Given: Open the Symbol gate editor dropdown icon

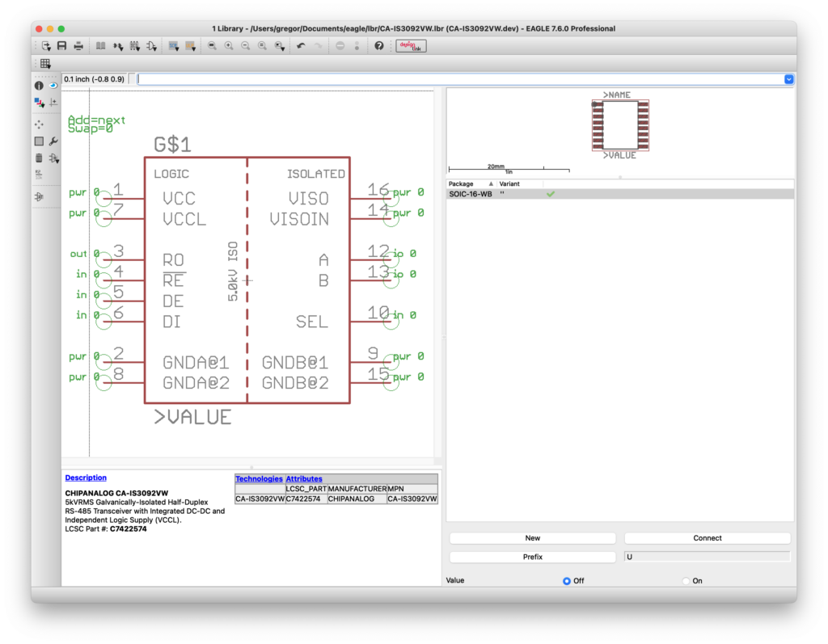Looking at the screenshot, I should 151,46.
